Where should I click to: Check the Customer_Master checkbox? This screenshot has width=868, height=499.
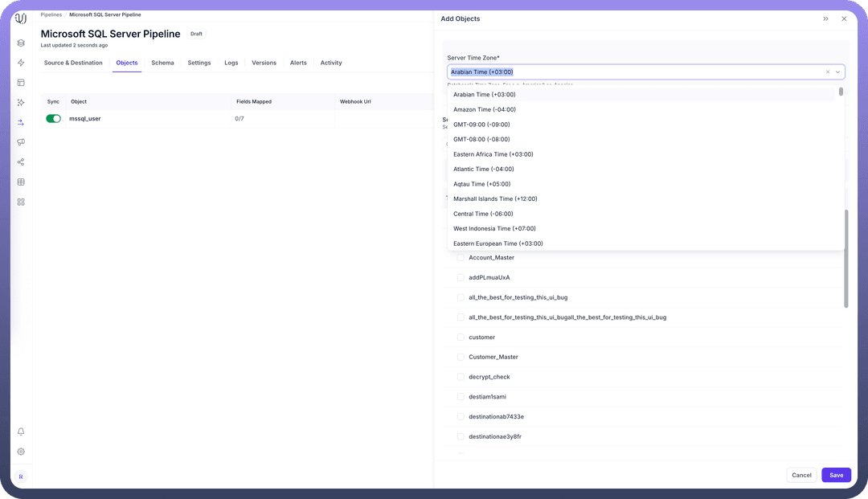point(461,357)
